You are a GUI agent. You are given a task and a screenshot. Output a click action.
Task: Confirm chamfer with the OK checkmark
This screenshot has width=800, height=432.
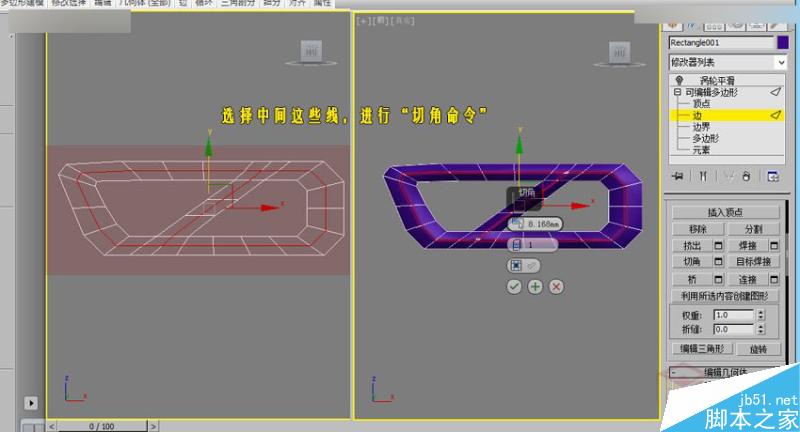pyautogui.click(x=514, y=287)
